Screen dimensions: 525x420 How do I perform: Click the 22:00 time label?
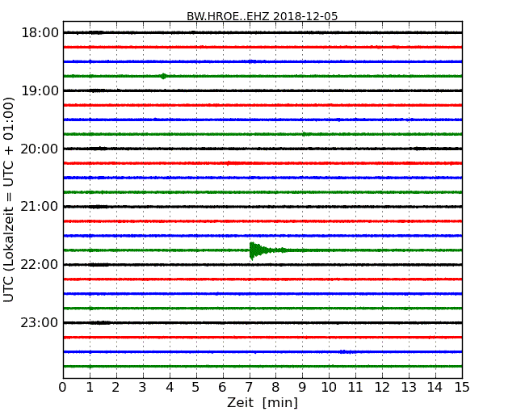click(40, 265)
